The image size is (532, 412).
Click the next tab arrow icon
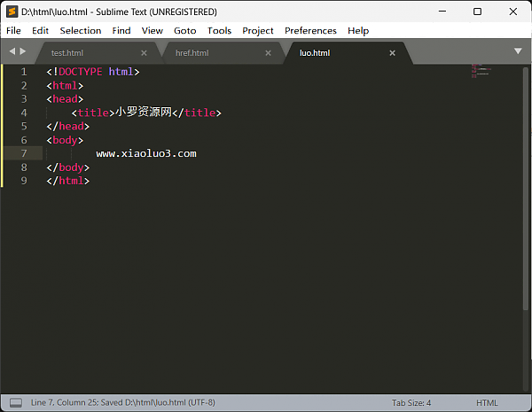coord(25,52)
